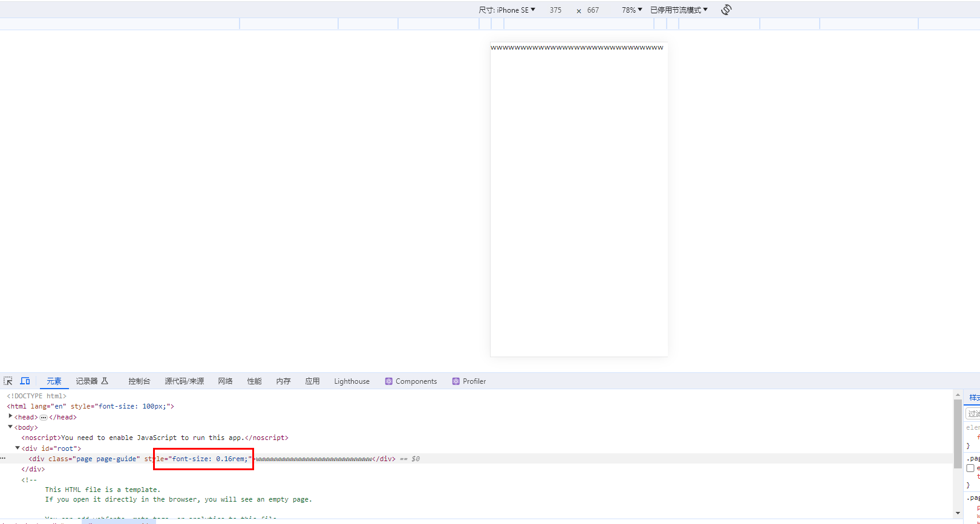Click the React icon on Profiler tab
This screenshot has width=980, height=524.
(456, 381)
